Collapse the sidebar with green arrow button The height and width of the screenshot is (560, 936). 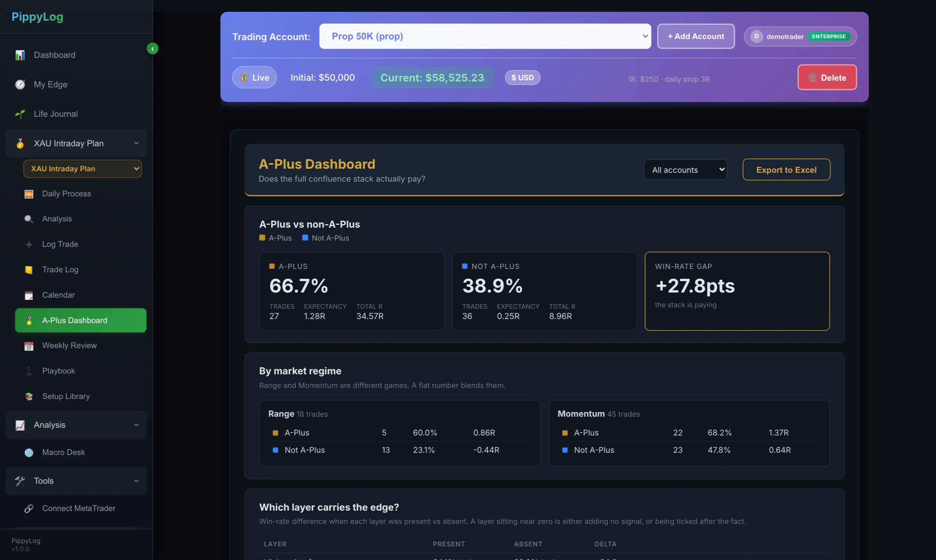[153, 49]
